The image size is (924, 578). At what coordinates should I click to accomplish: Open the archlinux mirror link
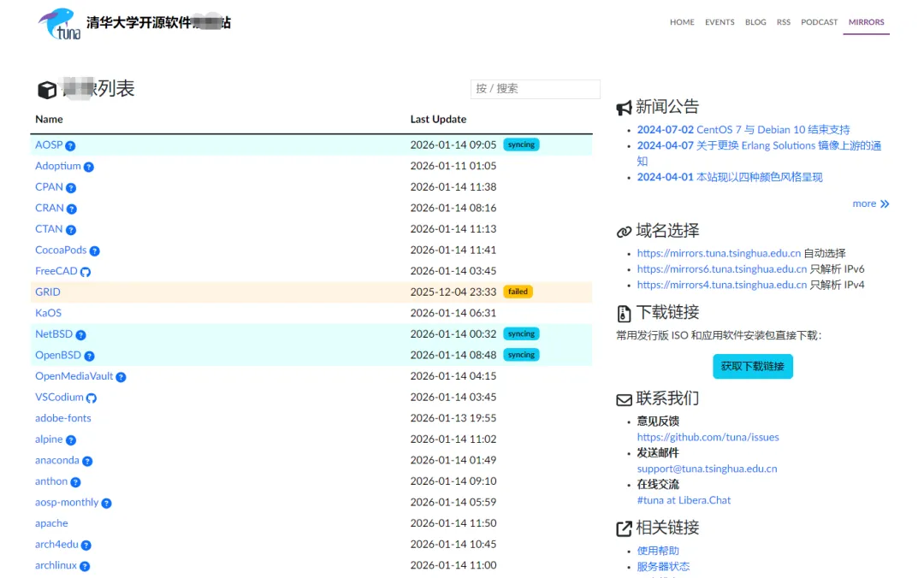pos(56,566)
